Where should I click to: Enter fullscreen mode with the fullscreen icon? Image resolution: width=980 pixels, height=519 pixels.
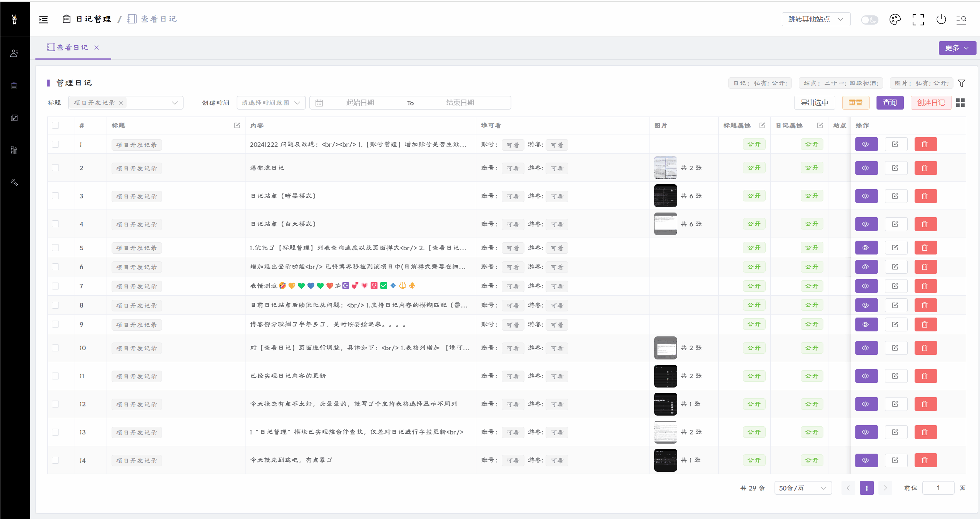click(918, 19)
